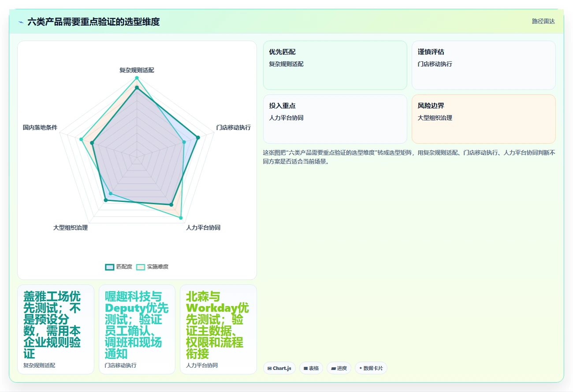The height and width of the screenshot is (392, 573).
Task: Click 人力平台协同 text in 投入重点 card
Action: pyautogui.click(x=286, y=118)
